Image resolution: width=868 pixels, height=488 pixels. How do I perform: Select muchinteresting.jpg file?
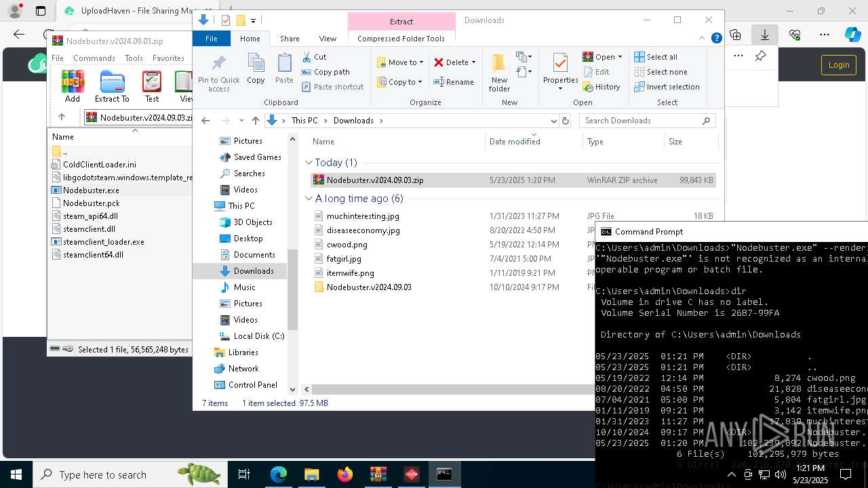(x=363, y=216)
